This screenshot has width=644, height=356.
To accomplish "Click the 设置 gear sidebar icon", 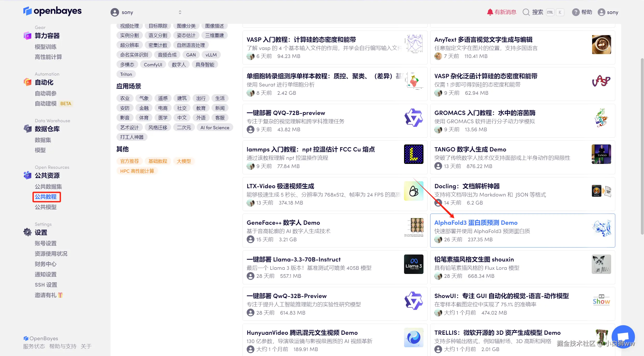I will 27,232.
